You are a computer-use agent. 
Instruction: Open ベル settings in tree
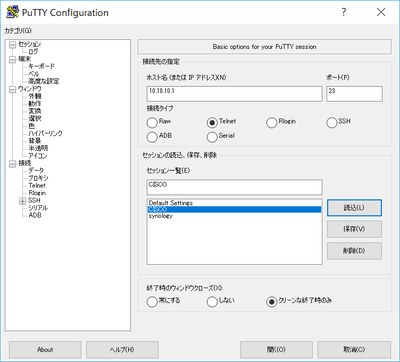tap(34, 74)
